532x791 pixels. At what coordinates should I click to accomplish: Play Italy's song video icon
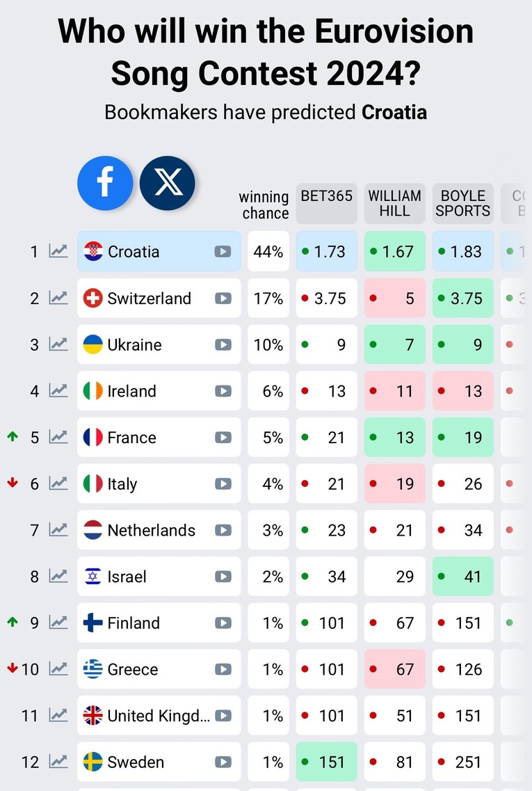[223, 484]
